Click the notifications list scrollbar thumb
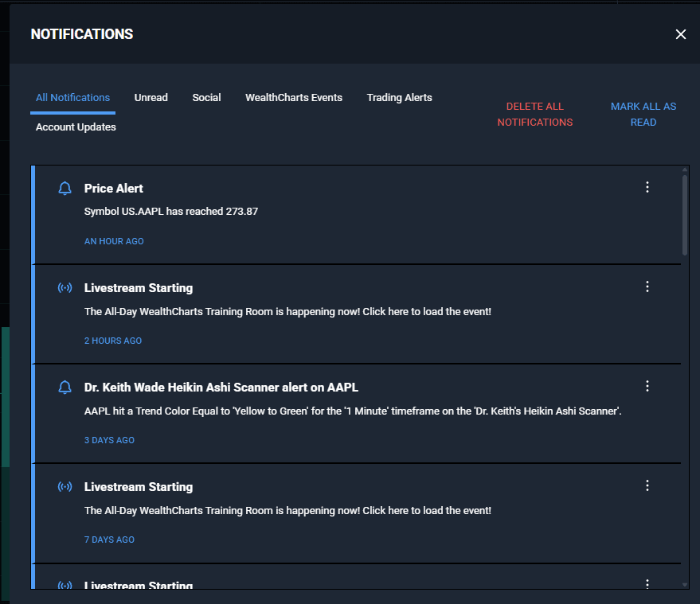 (685, 215)
